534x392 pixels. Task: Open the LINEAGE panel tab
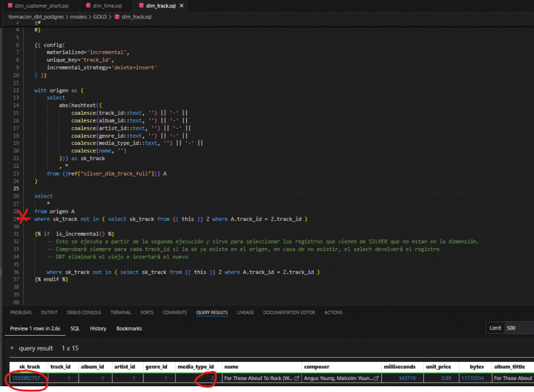tap(245, 313)
